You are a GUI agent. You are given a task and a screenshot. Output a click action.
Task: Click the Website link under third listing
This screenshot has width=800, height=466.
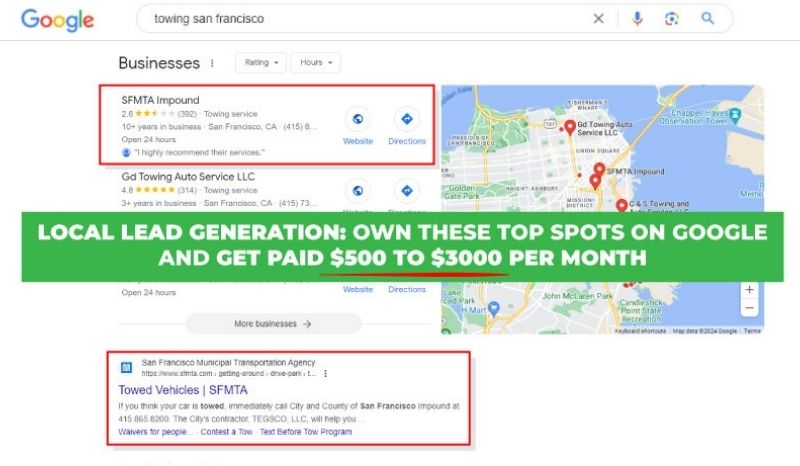358,289
